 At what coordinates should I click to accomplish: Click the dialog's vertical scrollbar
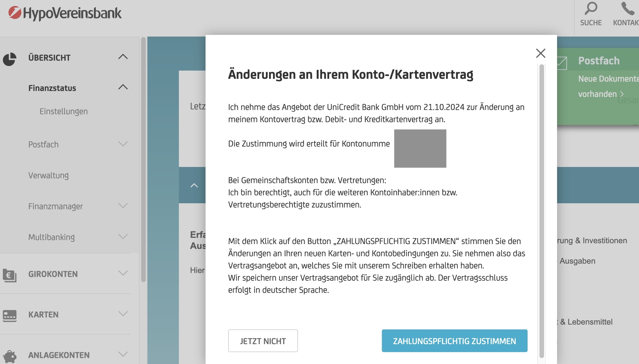click(x=541, y=211)
